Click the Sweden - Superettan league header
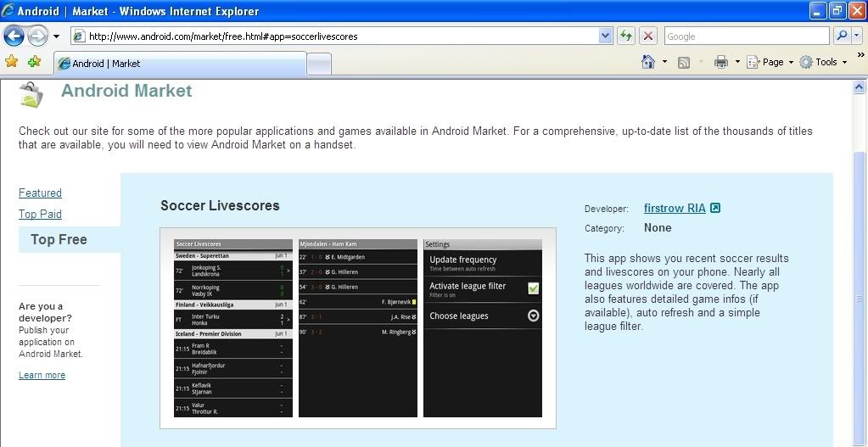 pos(233,255)
